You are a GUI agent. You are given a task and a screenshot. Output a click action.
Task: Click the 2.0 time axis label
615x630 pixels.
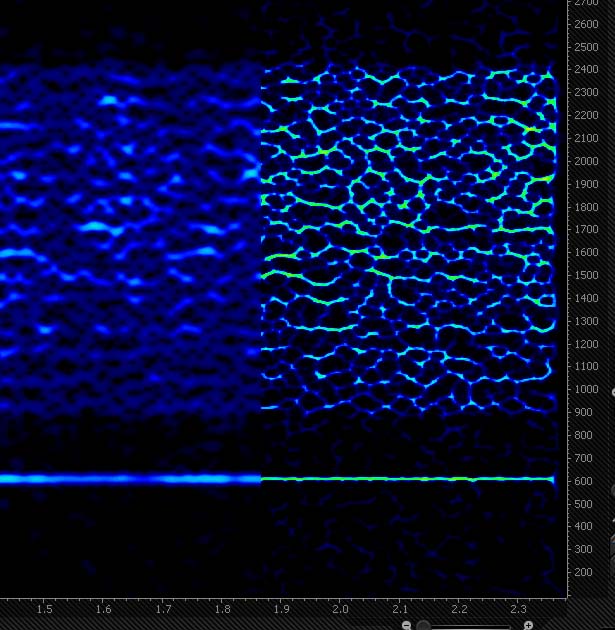click(340, 609)
